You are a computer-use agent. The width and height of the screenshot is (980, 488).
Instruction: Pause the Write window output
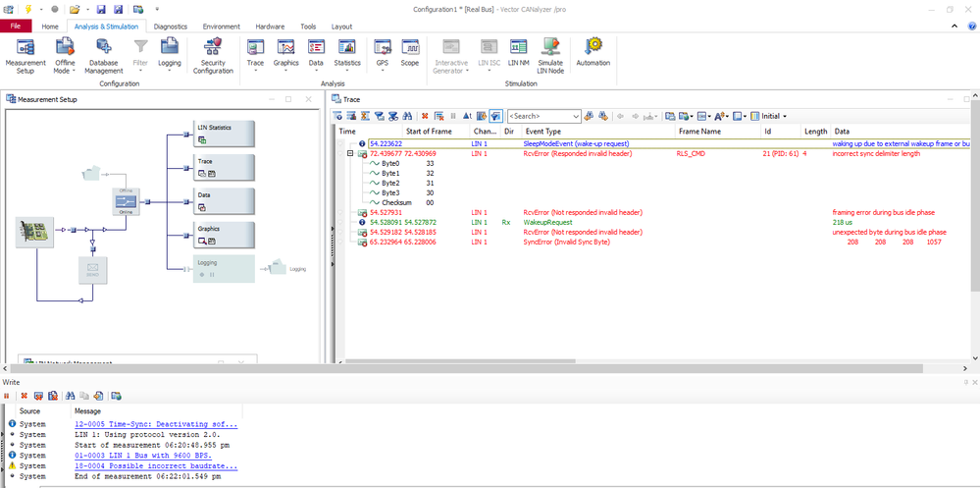point(7,396)
